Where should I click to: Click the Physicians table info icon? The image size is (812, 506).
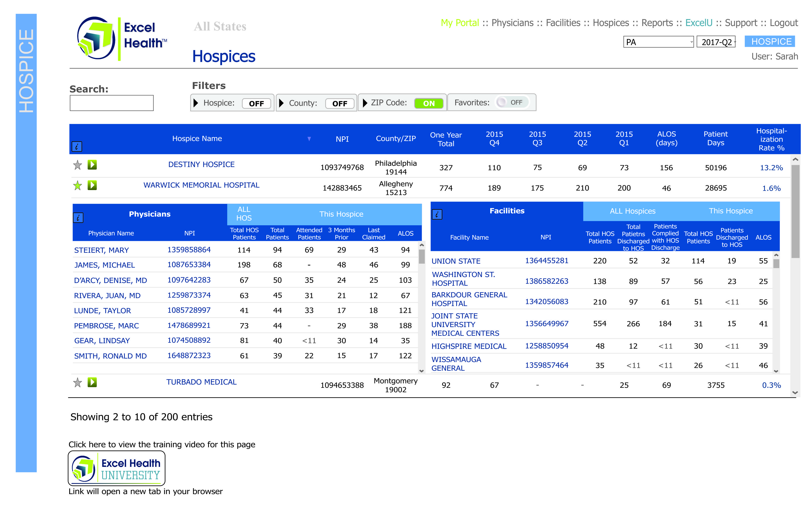coord(78,218)
